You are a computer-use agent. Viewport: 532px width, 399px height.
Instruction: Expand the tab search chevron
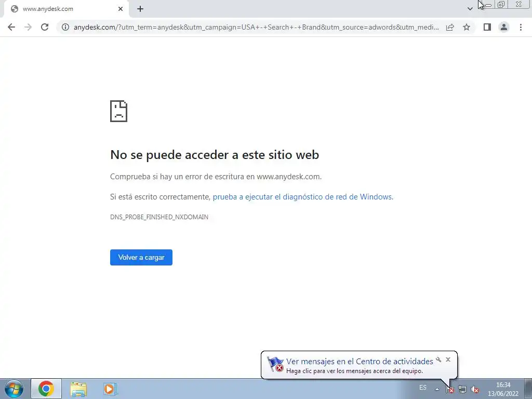(x=470, y=9)
